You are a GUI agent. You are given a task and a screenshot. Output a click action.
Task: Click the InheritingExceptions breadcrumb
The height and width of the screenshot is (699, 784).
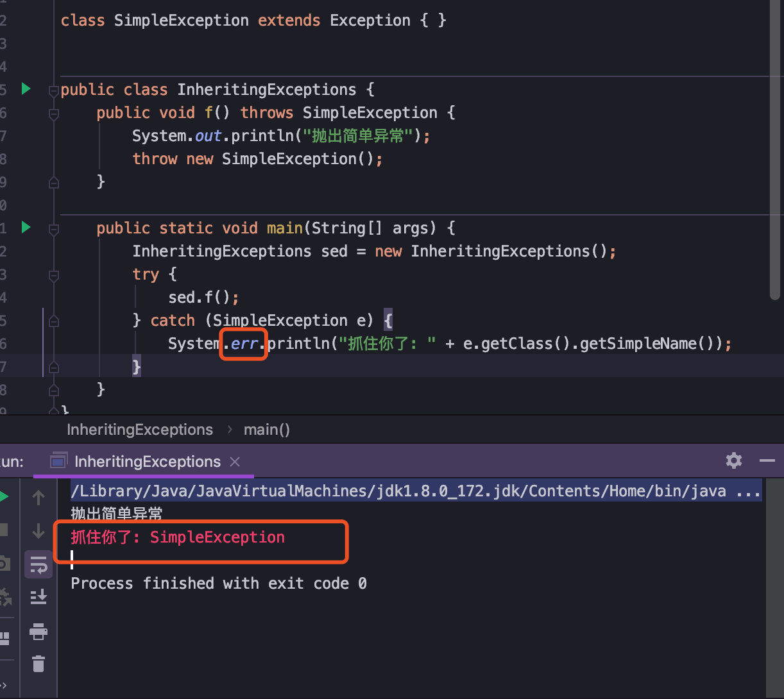tap(140, 430)
